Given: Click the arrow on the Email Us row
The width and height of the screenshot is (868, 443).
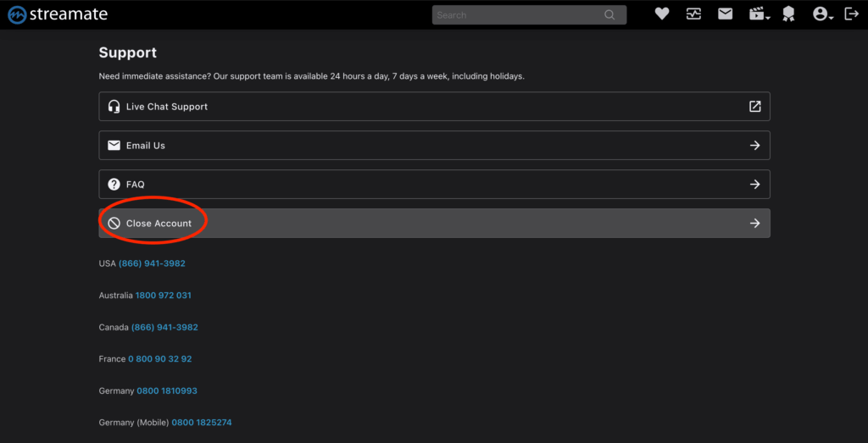Looking at the screenshot, I should pyautogui.click(x=754, y=146).
